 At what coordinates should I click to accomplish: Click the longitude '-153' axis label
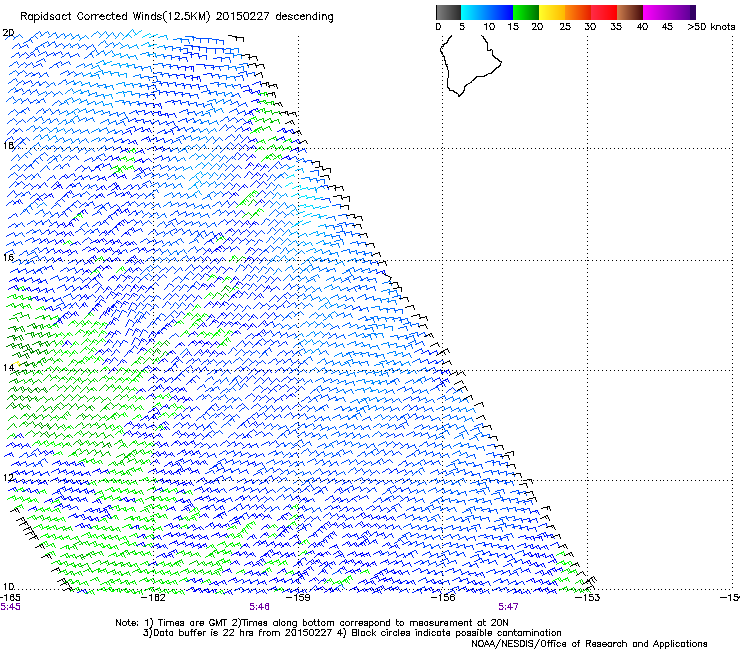[x=588, y=597]
